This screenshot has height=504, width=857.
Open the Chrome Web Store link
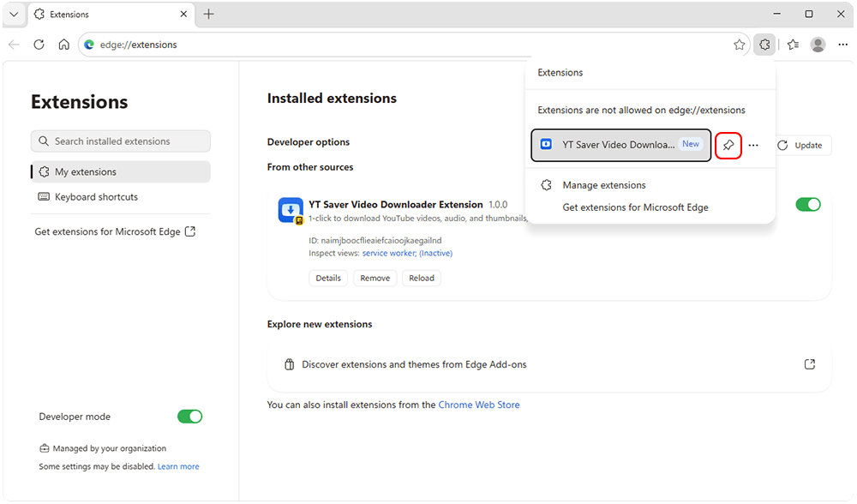479,405
